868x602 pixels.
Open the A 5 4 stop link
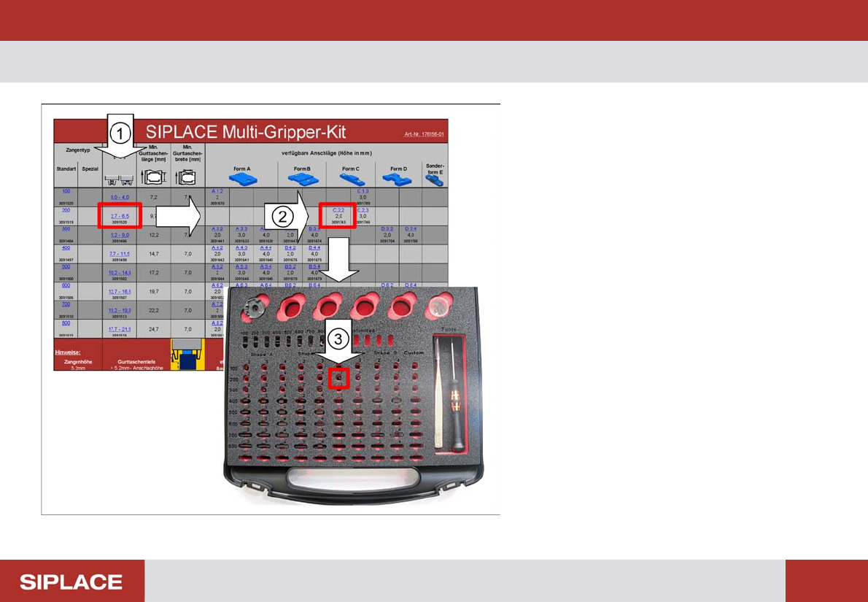point(266,266)
